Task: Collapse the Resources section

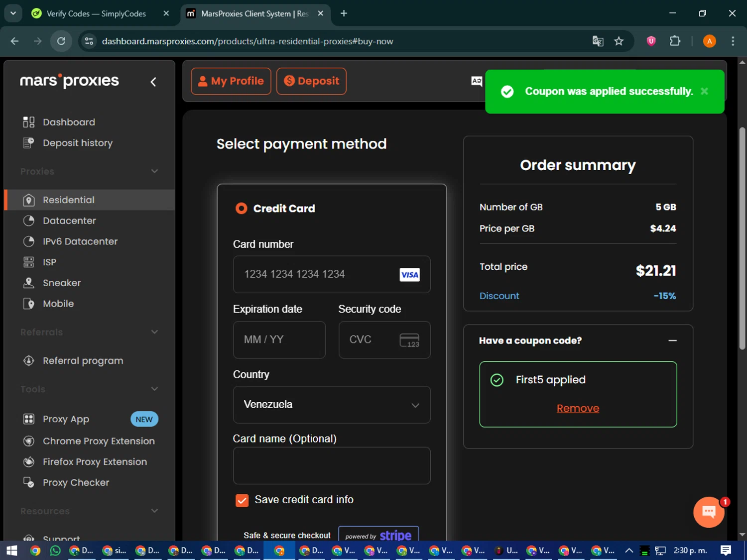Action: pyautogui.click(x=154, y=511)
